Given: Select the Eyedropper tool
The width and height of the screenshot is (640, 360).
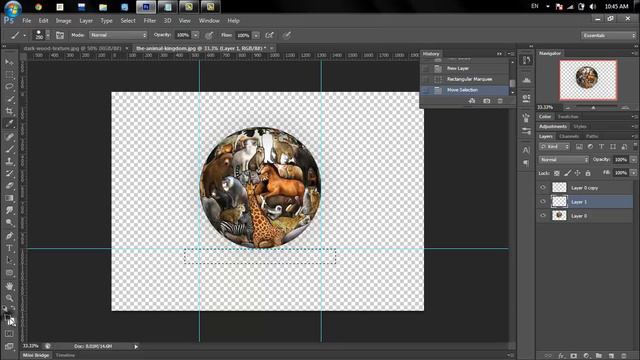Looking at the screenshot, I should [x=9, y=124].
